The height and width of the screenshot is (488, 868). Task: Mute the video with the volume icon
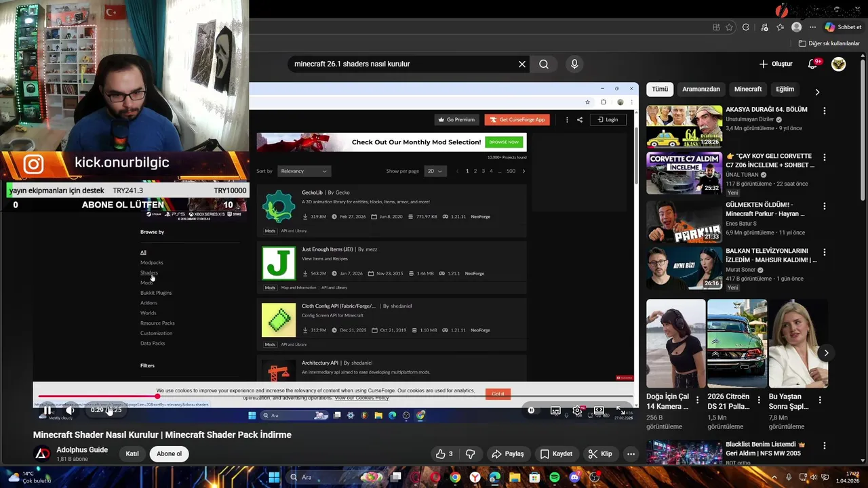[70, 410]
